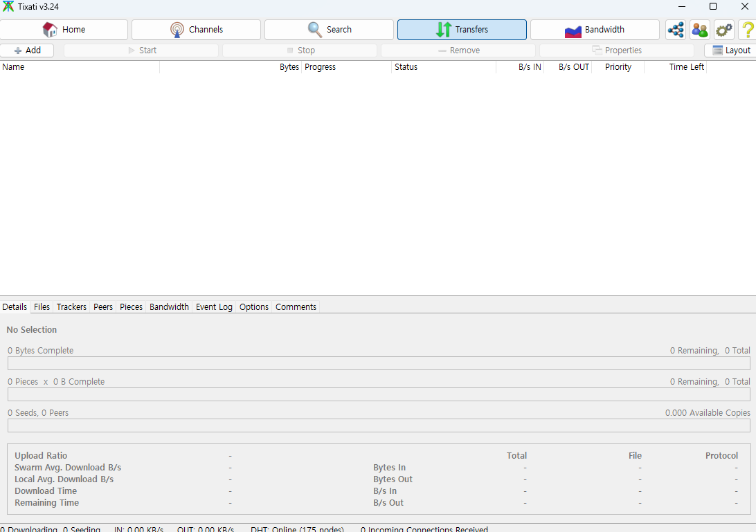Select the Details tab
This screenshot has width=756, height=532.
tap(15, 307)
